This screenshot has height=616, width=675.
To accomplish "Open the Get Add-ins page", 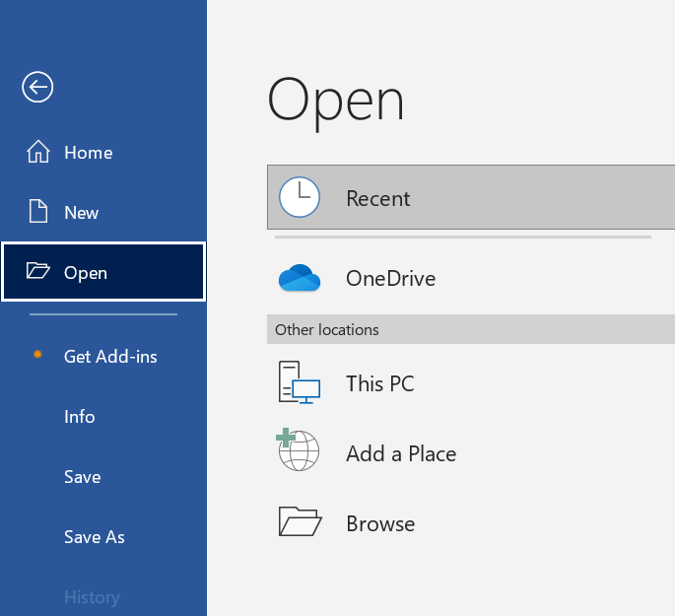I will pos(110,357).
